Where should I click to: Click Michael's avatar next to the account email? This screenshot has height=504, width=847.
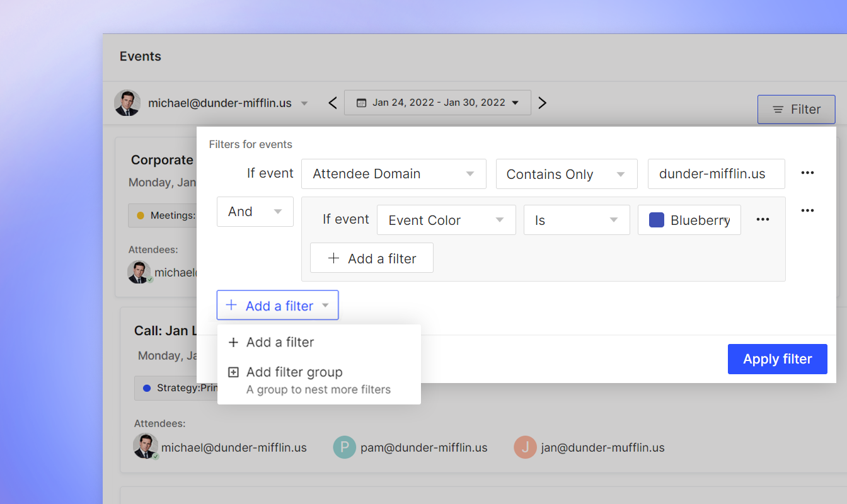(x=127, y=103)
